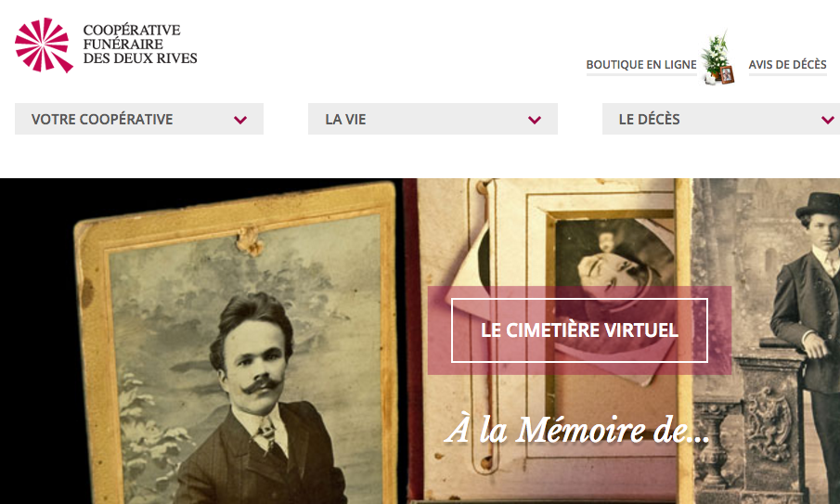Select the Le Décès menu label

[650, 119]
